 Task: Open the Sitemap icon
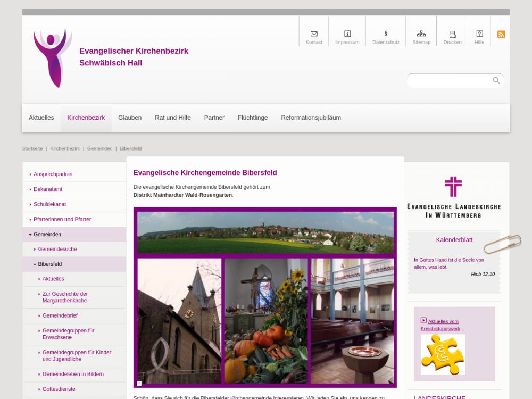click(421, 34)
